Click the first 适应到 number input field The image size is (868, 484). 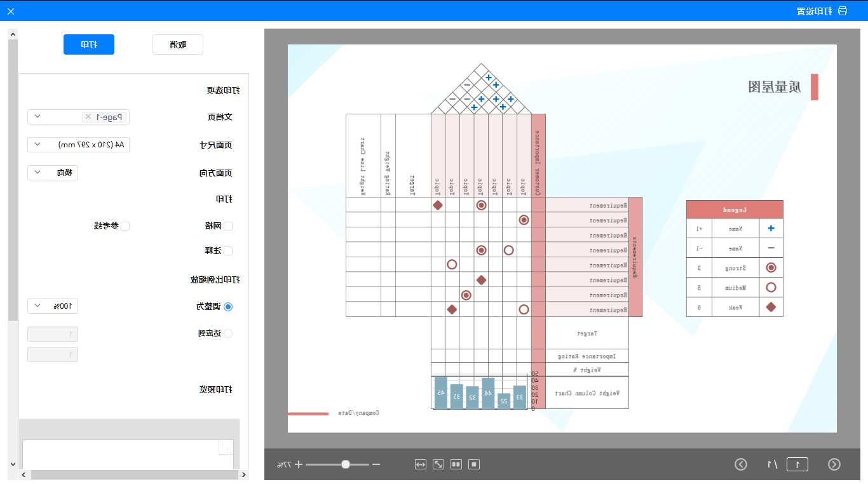53,334
